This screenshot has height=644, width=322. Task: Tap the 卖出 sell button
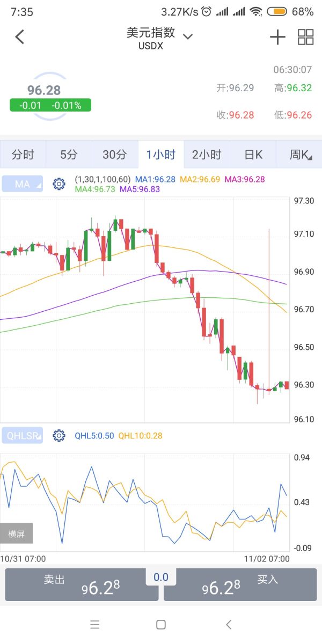tap(82, 584)
